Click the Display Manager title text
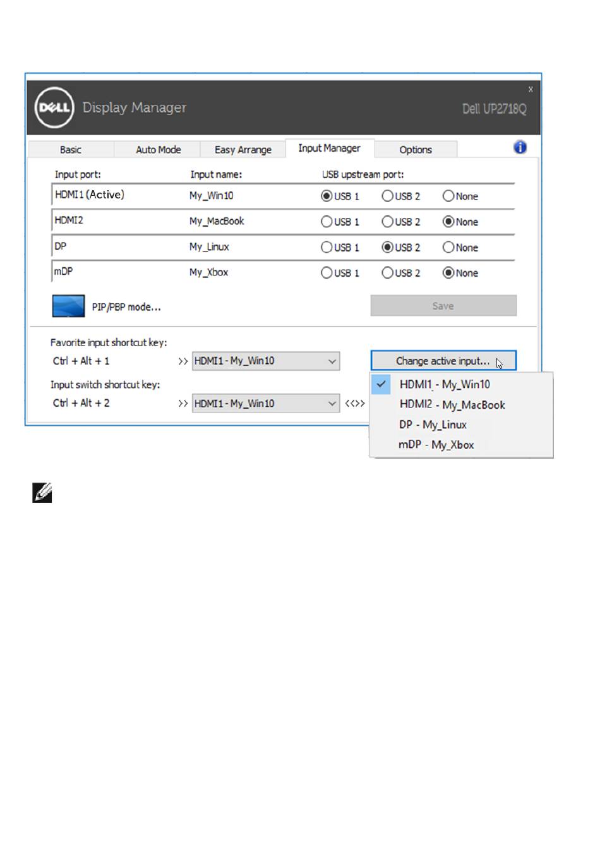The height and width of the screenshot is (868, 600). point(135,108)
